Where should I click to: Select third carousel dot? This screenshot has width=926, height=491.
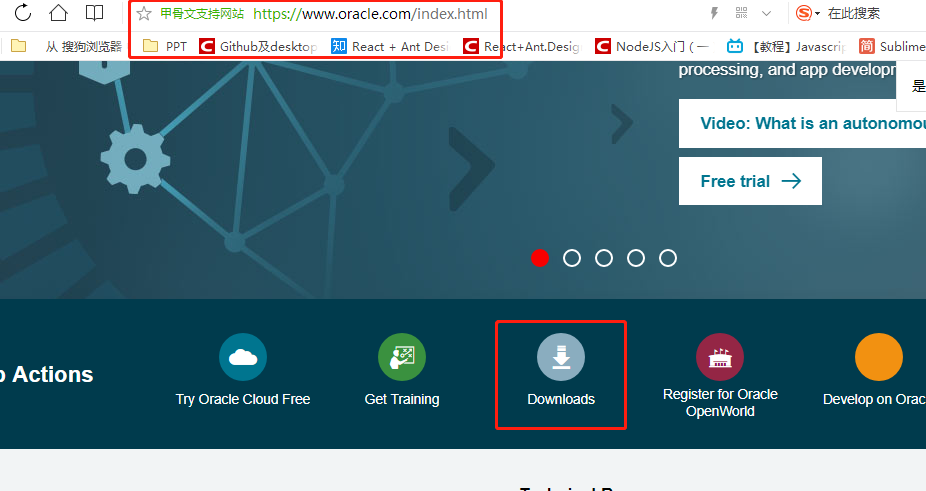pyautogui.click(x=604, y=258)
